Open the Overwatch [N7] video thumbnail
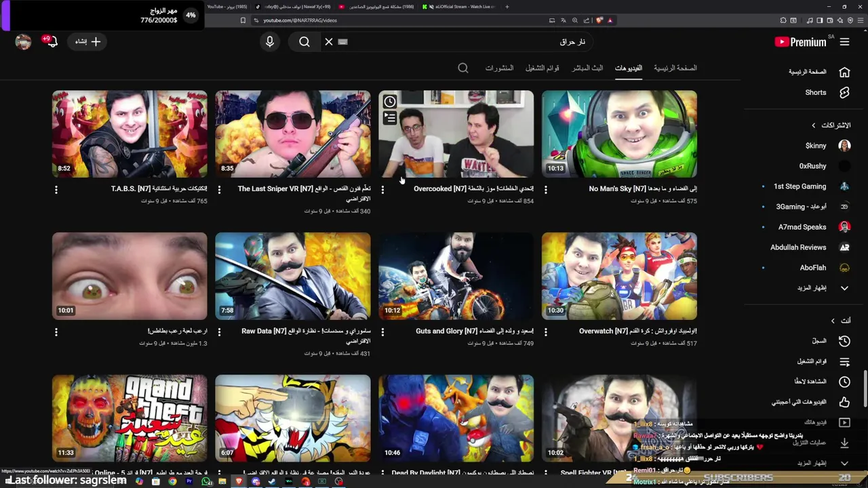868x488 pixels. pos(619,277)
